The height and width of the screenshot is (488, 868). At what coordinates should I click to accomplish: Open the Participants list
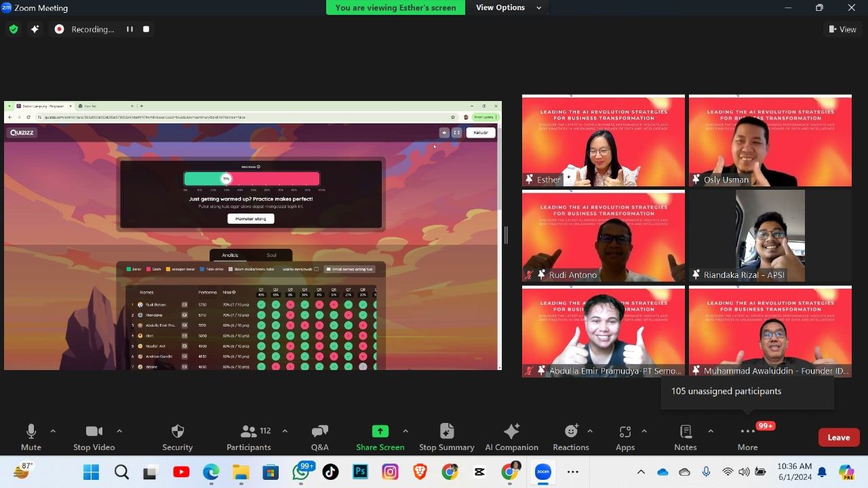click(x=248, y=432)
